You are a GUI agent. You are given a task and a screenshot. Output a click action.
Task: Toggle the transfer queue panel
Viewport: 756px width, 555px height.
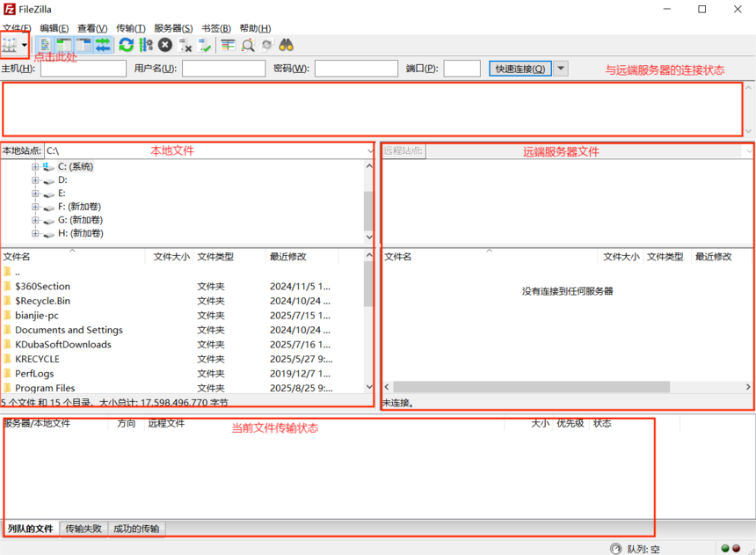102,45
